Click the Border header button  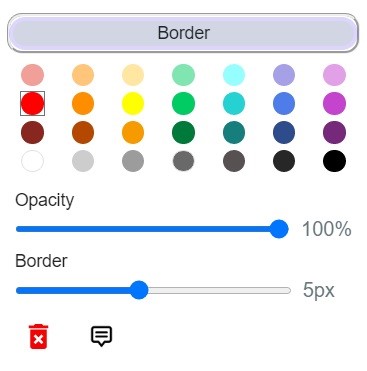click(183, 33)
